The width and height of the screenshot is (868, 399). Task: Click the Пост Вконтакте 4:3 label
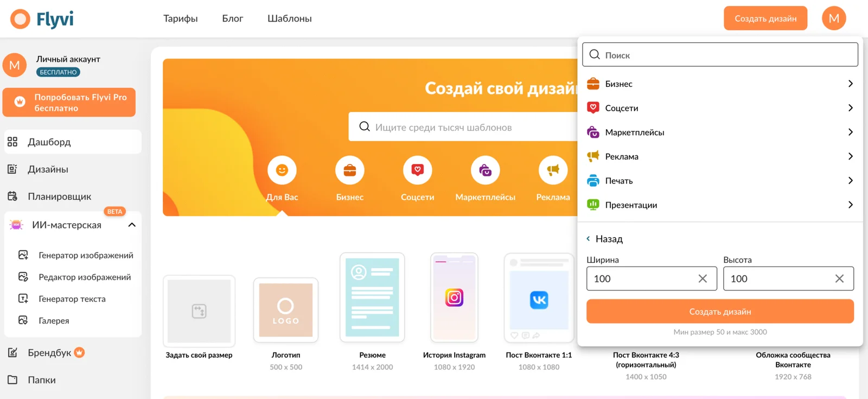(x=646, y=359)
